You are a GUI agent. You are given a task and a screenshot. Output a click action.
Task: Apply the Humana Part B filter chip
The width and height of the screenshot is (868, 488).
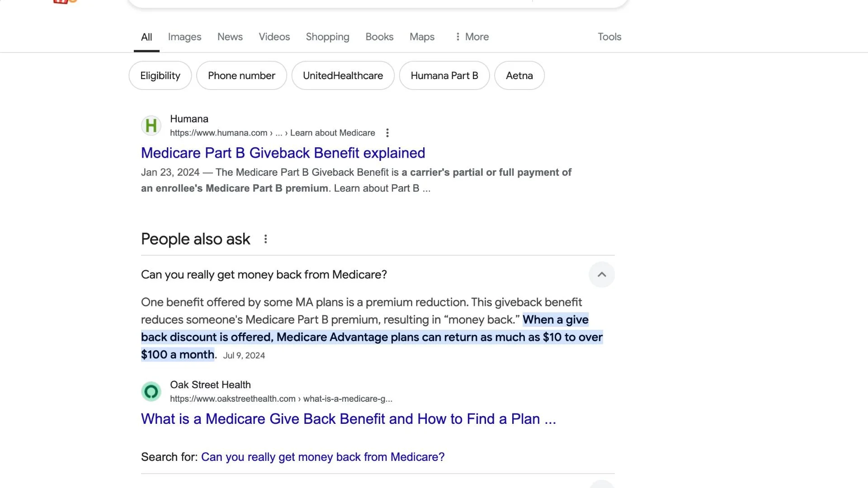[444, 75]
